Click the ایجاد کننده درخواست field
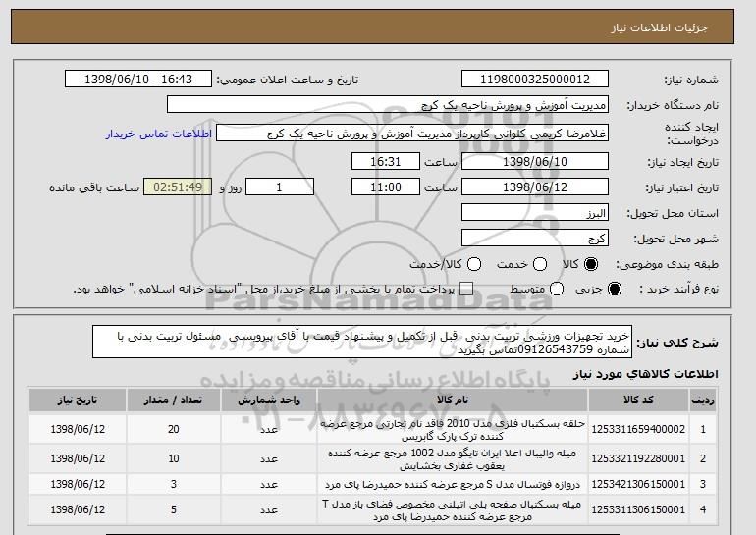Viewport: 756px width, 535px height. pos(412,134)
